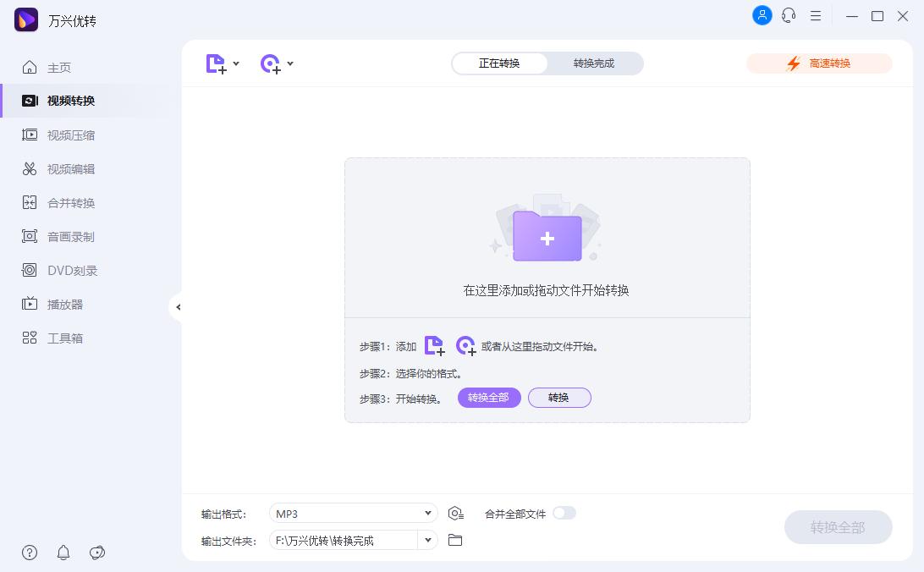This screenshot has height=572, width=924.
Task: Switch to the 转换完成 tab
Action: (593, 63)
